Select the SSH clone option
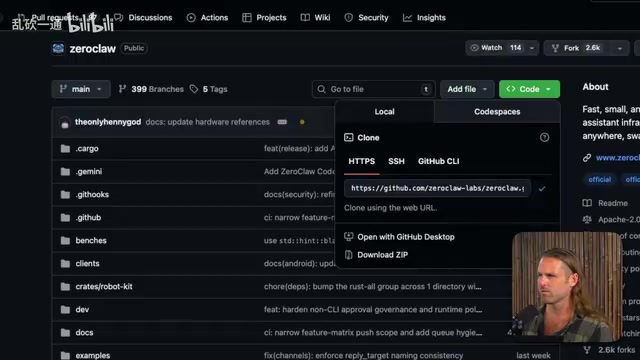Image resolution: width=640 pixels, height=360 pixels. coord(396,161)
